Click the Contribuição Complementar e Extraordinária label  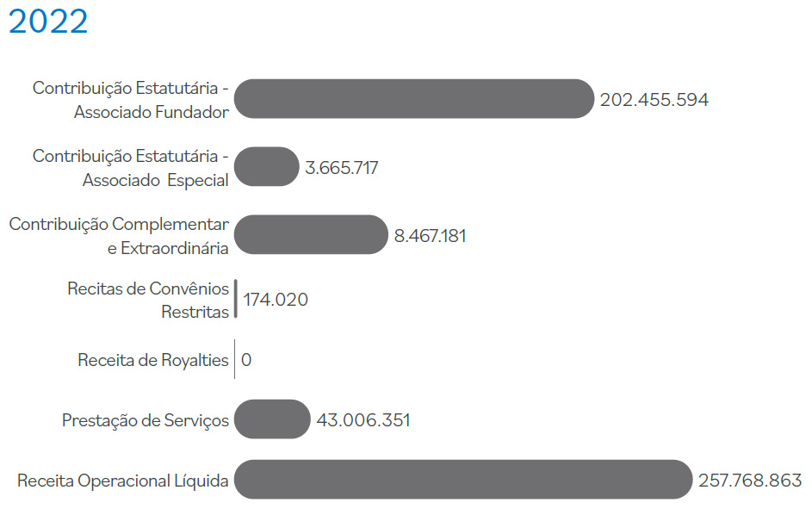(x=120, y=235)
